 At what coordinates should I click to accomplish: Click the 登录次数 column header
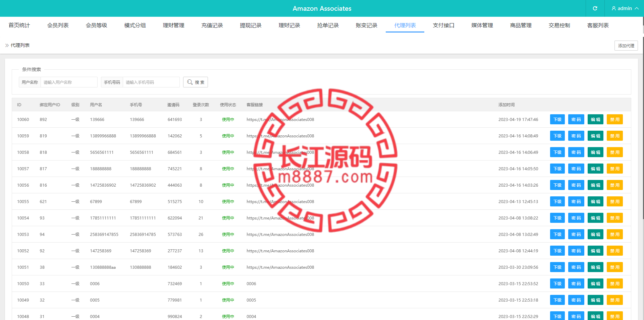(201, 105)
